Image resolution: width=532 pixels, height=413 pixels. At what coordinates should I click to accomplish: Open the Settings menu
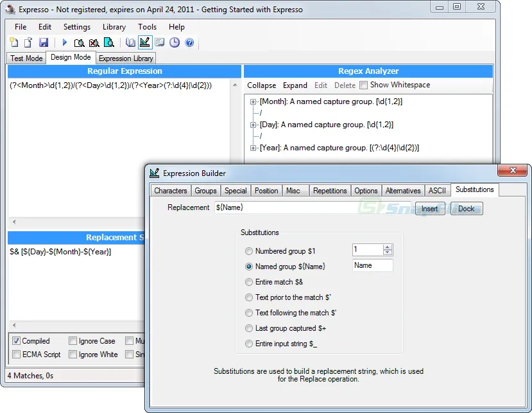pyautogui.click(x=77, y=27)
